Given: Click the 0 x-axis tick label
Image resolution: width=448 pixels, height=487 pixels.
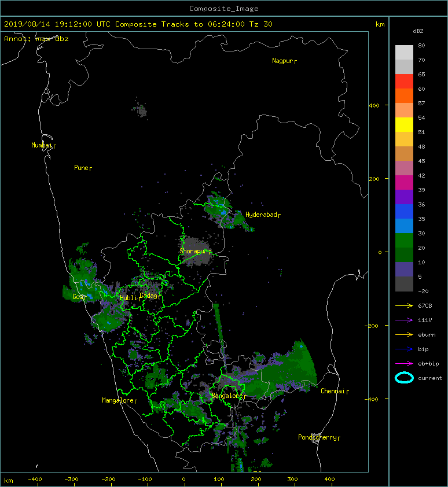Looking at the screenshot, I should 183,479.
